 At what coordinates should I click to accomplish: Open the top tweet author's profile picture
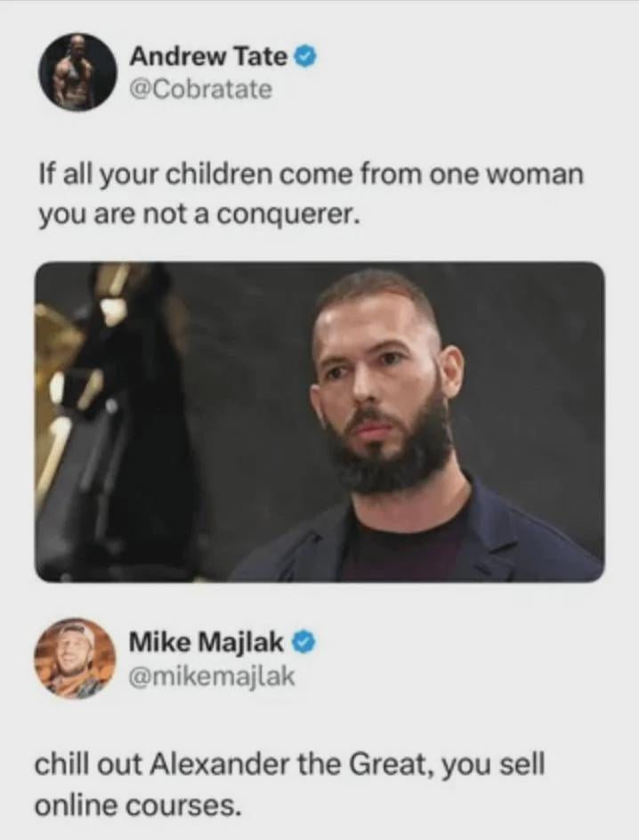pyautogui.click(x=77, y=72)
